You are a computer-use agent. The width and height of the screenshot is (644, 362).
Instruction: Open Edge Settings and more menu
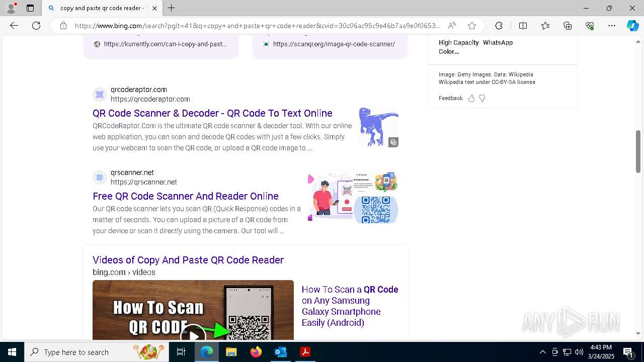612,26
